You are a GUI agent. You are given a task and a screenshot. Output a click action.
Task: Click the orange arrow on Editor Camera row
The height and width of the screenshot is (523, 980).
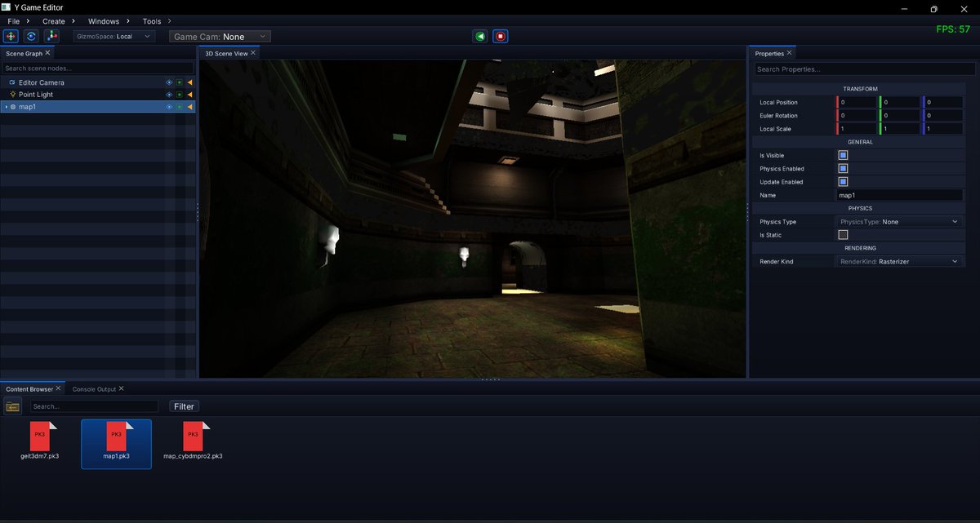pos(189,82)
